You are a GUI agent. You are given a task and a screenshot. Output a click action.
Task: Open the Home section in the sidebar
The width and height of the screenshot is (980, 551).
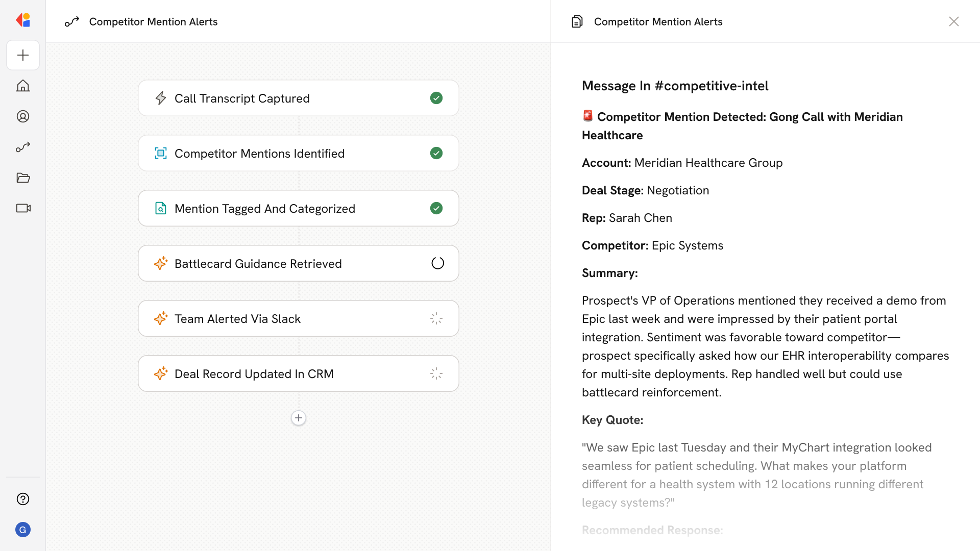[23, 86]
